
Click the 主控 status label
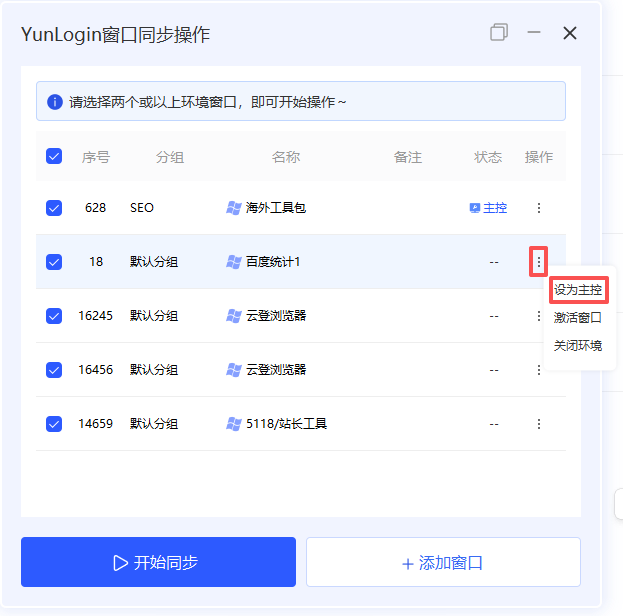tap(495, 208)
